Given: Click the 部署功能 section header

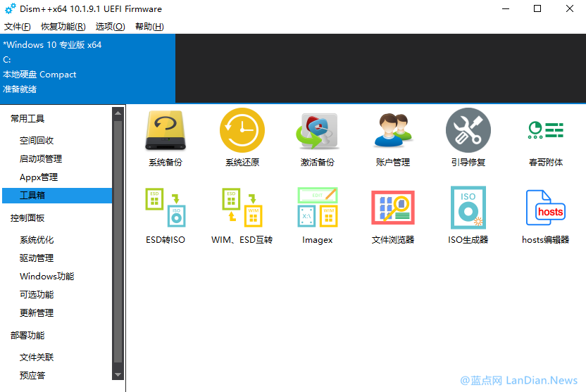Looking at the screenshot, I should click(27, 336).
